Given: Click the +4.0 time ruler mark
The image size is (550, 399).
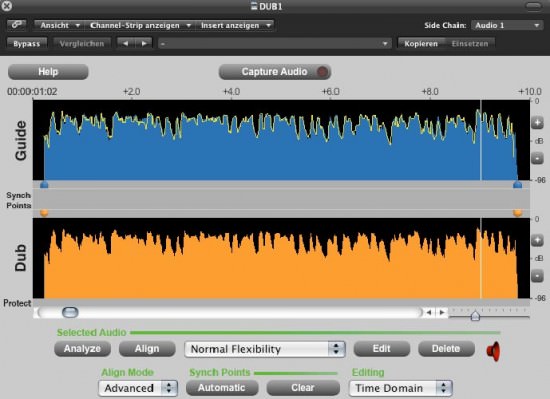Looking at the screenshot, I should [x=232, y=92].
